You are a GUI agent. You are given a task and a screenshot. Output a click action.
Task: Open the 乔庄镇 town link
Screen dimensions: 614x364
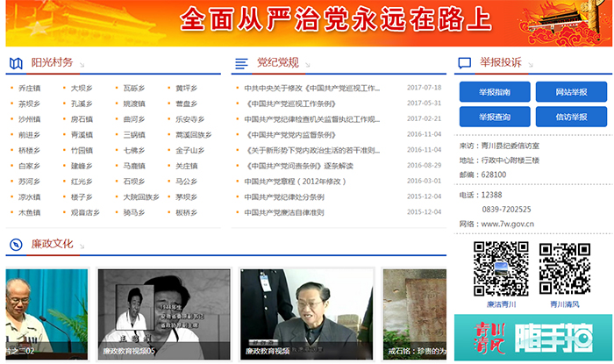[x=29, y=89]
